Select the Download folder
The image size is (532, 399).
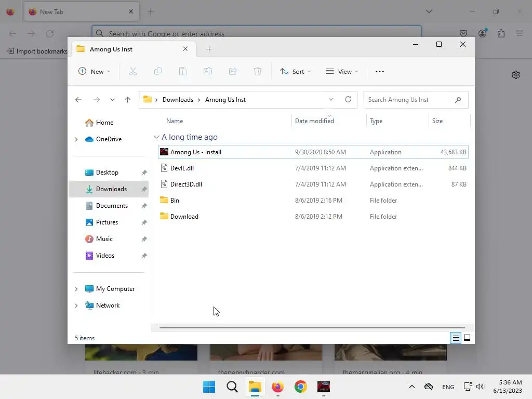click(313, 217)
